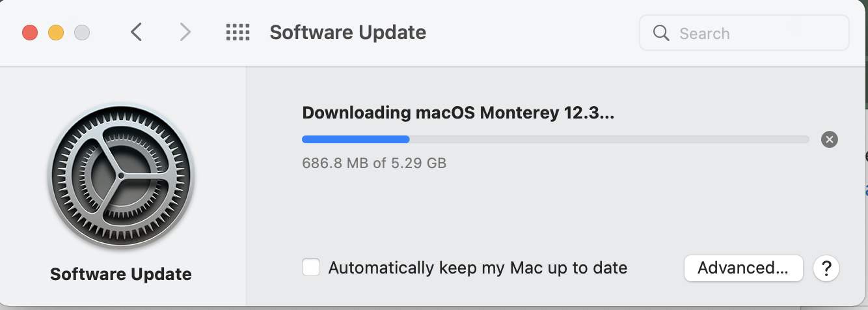Click the gray unfilled part of the progress bar
Image resolution: width=868 pixels, height=310 pixels.
coord(609,139)
